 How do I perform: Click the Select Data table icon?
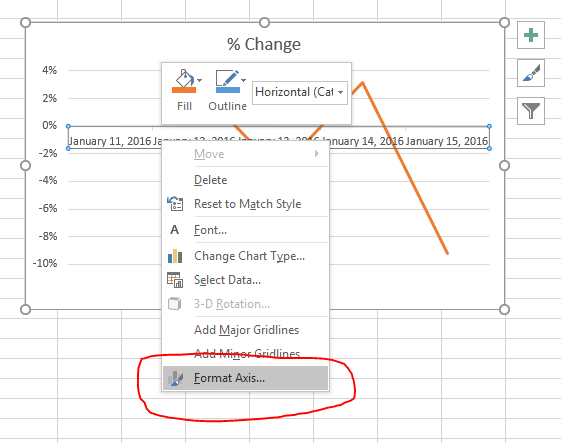[175, 280]
